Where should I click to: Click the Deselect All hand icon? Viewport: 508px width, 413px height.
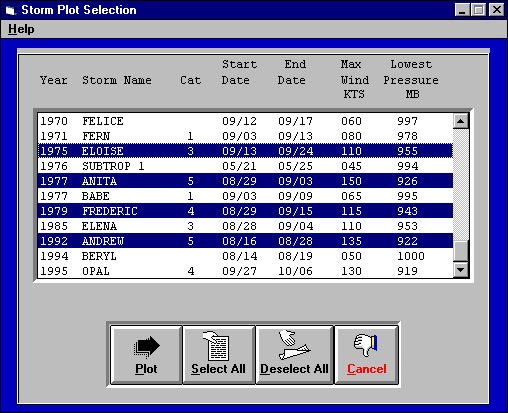point(294,345)
